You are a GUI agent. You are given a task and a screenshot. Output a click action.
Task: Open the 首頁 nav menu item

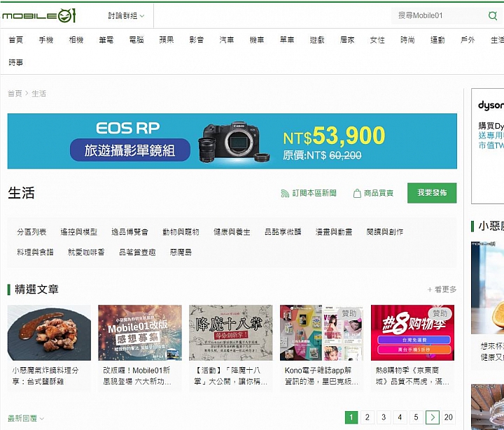(15, 40)
